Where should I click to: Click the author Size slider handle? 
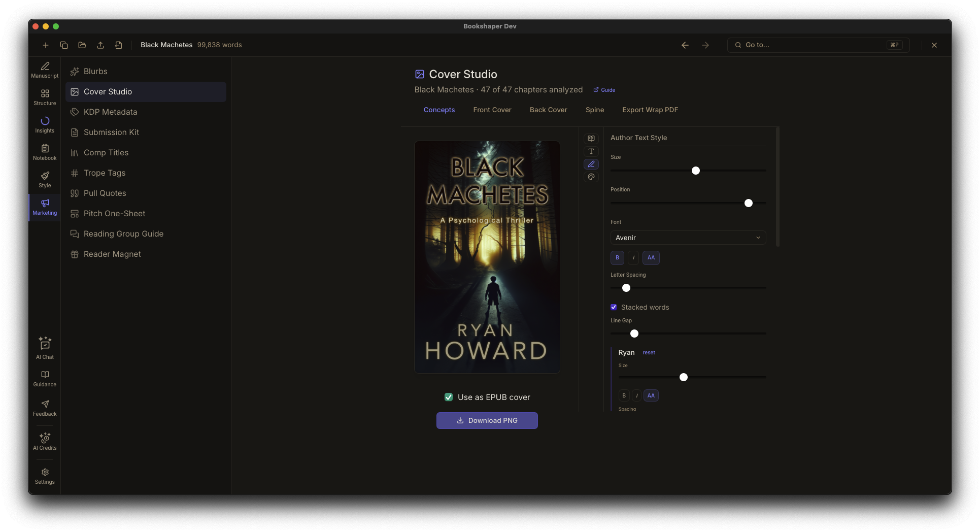[x=696, y=171]
